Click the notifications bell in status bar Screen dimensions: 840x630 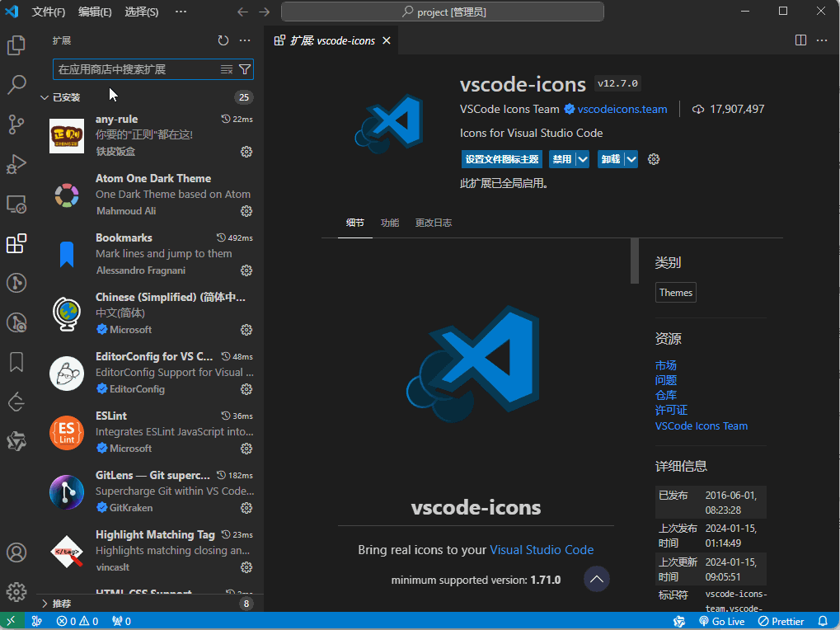(822, 621)
